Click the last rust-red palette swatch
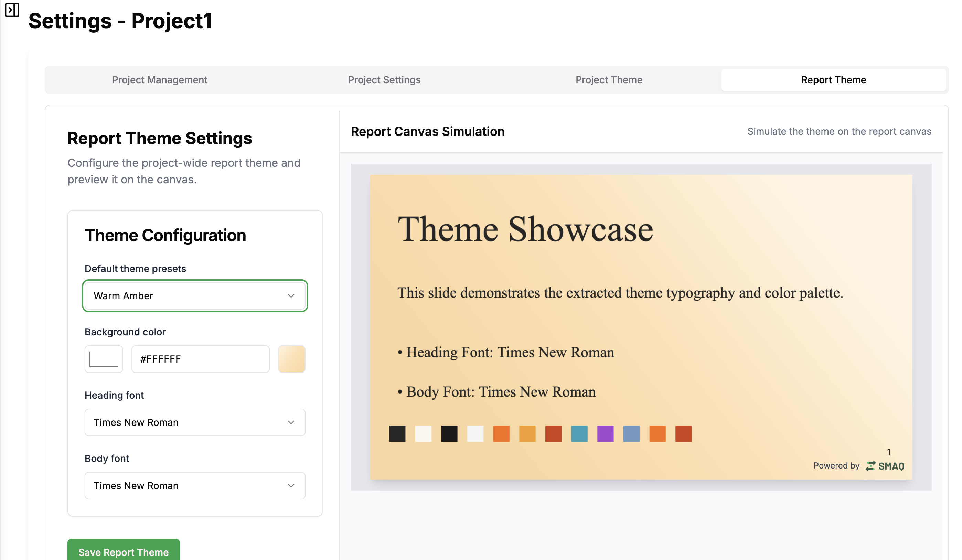 pyautogui.click(x=683, y=434)
